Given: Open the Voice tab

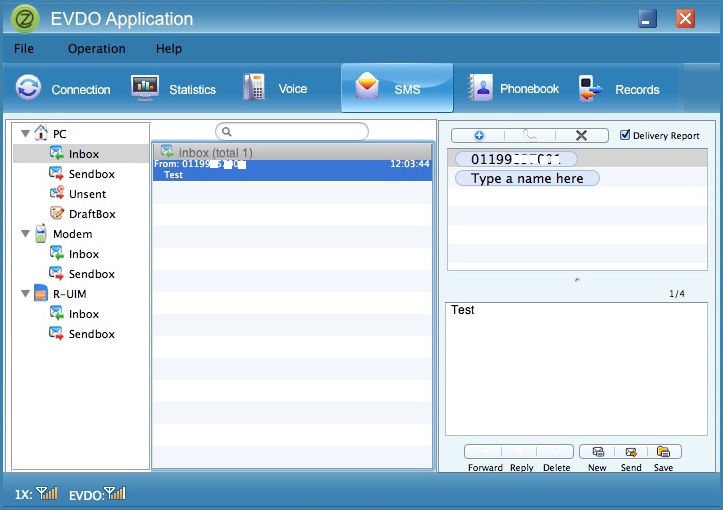Looking at the screenshot, I should pos(275,88).
